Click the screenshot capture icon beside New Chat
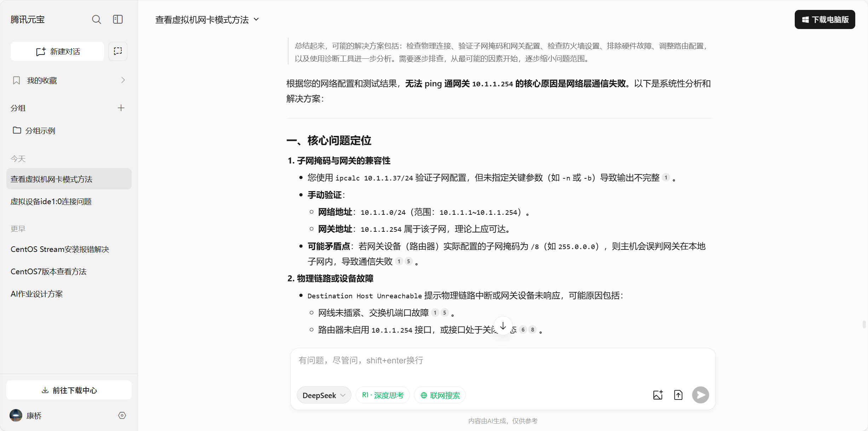The image size is (868, 431). pos(118,51)
